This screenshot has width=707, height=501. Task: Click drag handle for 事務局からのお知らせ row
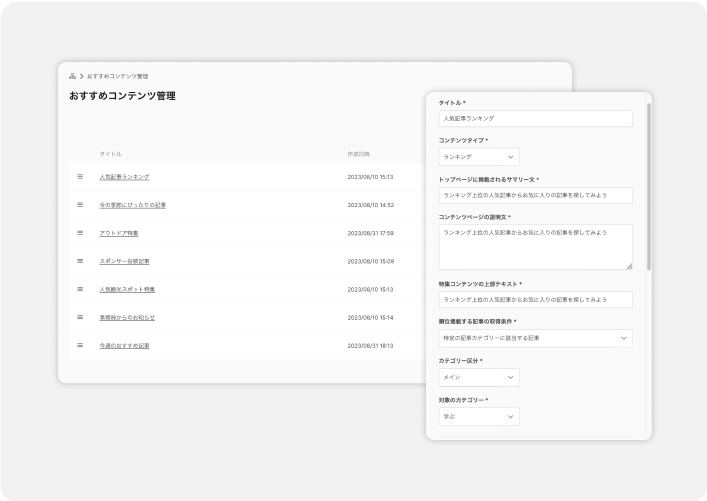(81, 317)
